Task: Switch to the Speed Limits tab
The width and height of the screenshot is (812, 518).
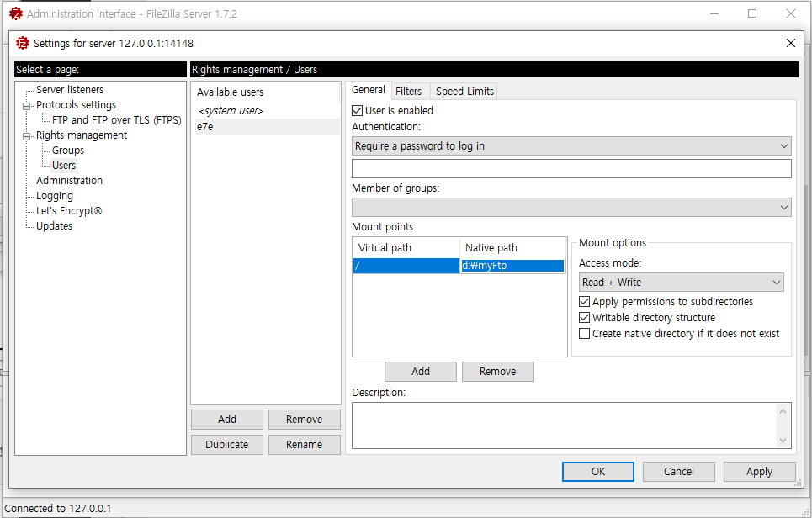Action: 464,92
